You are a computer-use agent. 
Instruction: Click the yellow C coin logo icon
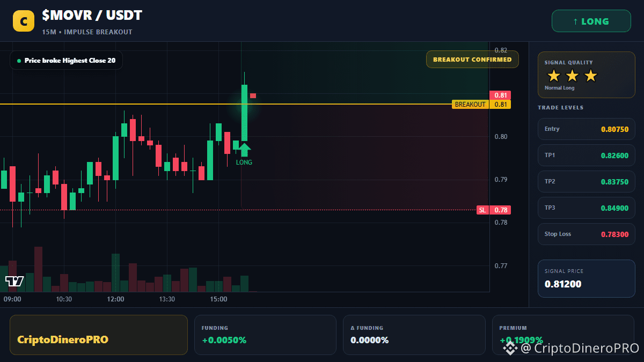tap(23, 21)
